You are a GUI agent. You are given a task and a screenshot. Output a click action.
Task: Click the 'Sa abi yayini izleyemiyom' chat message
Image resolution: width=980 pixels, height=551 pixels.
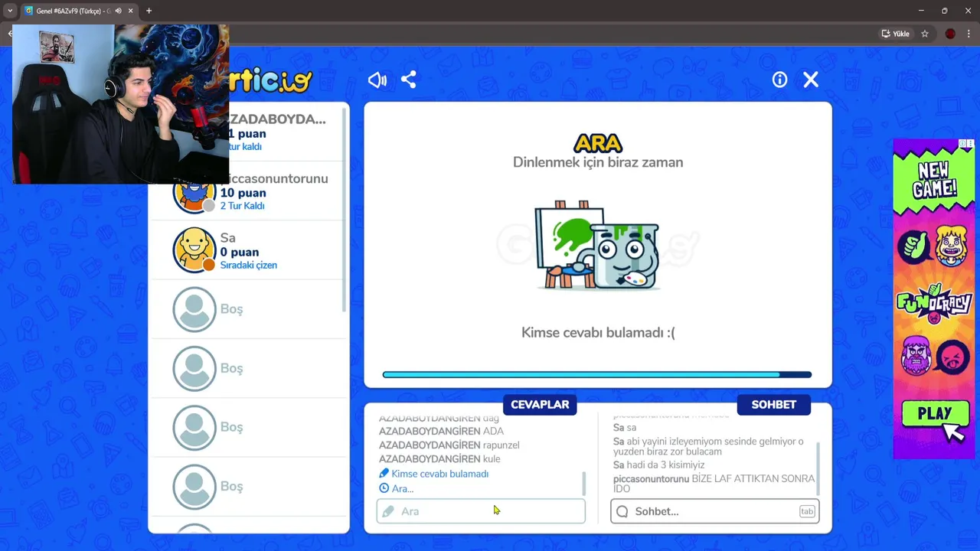tap(708, 446)
